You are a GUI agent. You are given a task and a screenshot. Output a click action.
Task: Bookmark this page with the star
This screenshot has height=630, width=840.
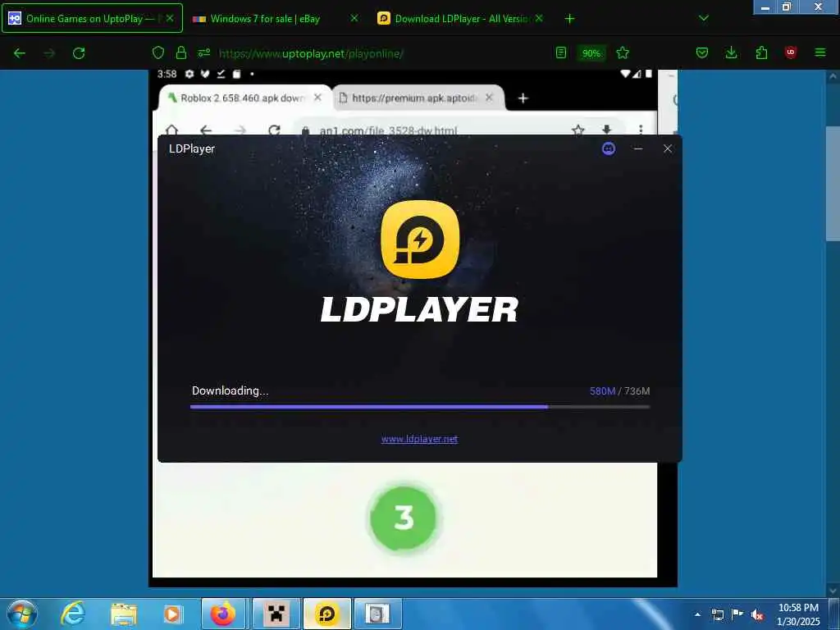click(x=623, y=52)
